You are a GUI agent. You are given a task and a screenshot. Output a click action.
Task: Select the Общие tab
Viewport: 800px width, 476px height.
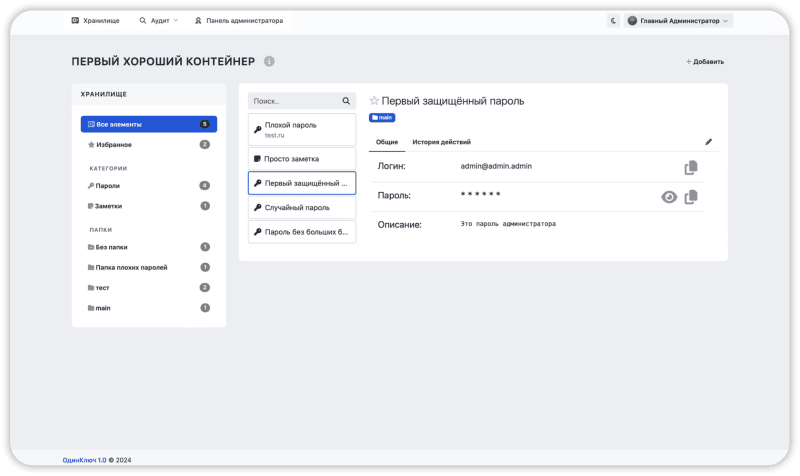[387, 142]
